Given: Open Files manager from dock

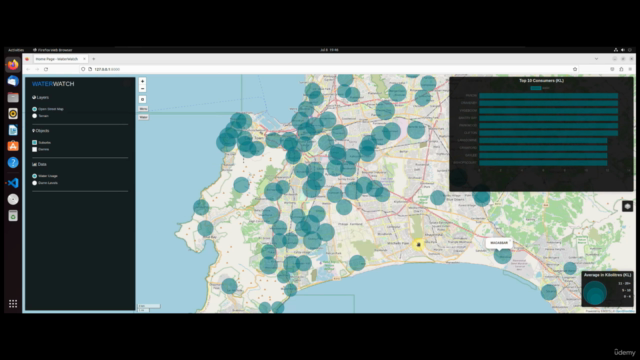Looking at the screenshot, I should click(13, 98).
